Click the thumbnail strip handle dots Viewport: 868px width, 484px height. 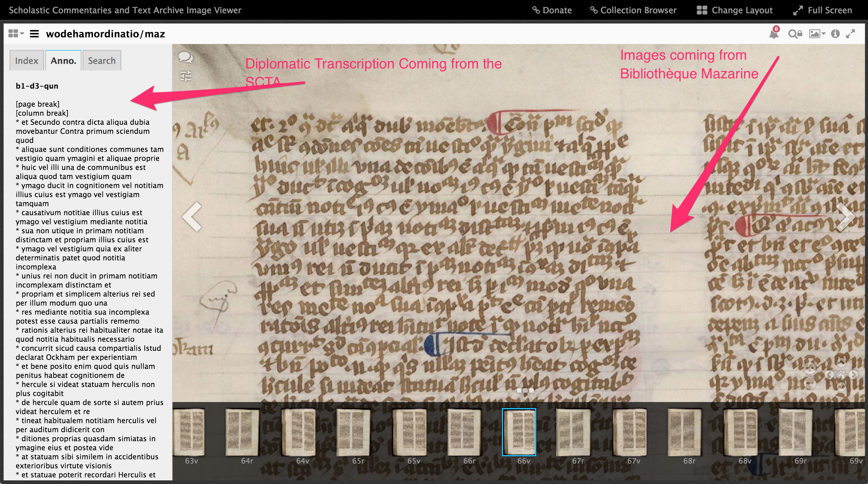tap(525, 390)
